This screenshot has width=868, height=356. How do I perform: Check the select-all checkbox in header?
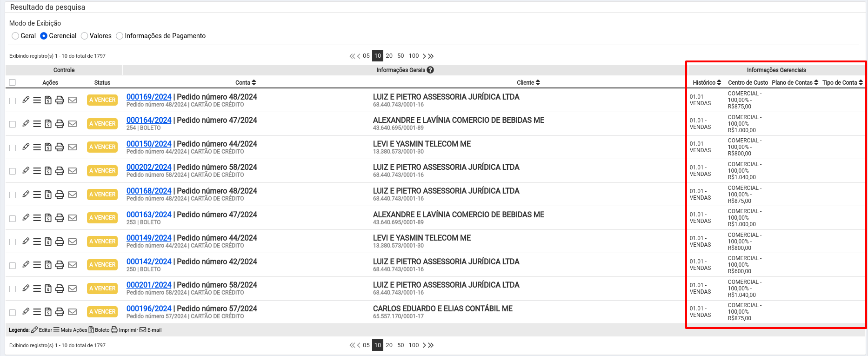coord(13,82)
